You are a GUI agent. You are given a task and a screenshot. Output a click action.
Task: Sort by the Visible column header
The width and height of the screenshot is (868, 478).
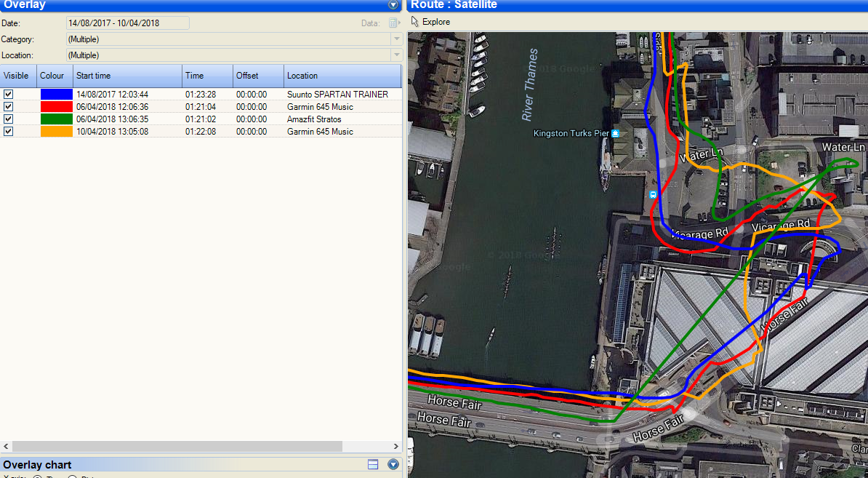tap(18, 76)
